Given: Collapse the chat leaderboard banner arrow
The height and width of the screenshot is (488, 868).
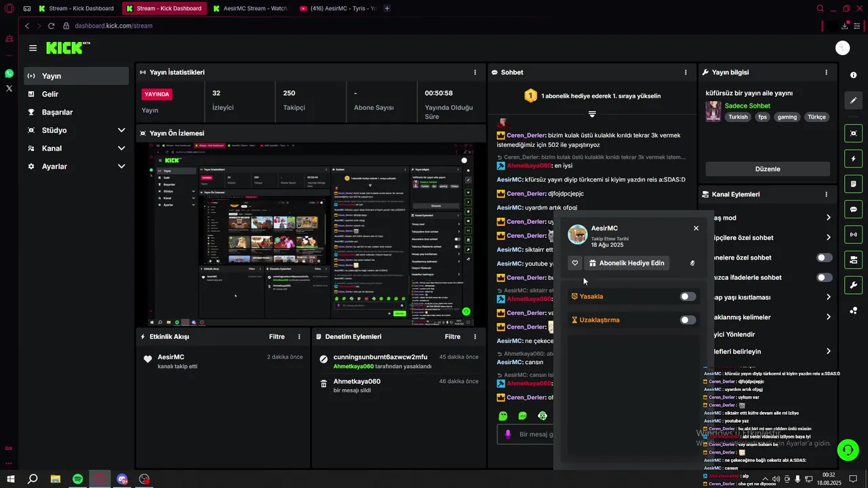Looking at the screenshot, I should pyautogui.click(x=592, y=114).
